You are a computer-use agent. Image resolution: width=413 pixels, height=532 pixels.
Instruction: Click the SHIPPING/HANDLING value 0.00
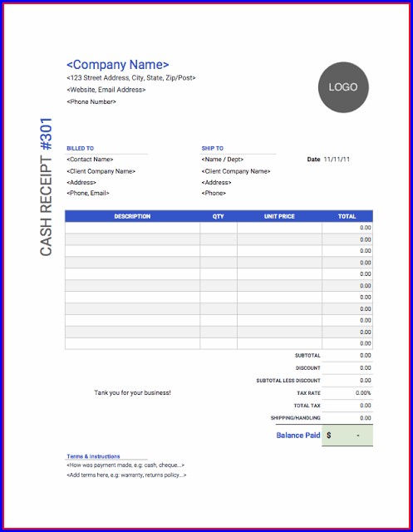click(x=366, y=418)
